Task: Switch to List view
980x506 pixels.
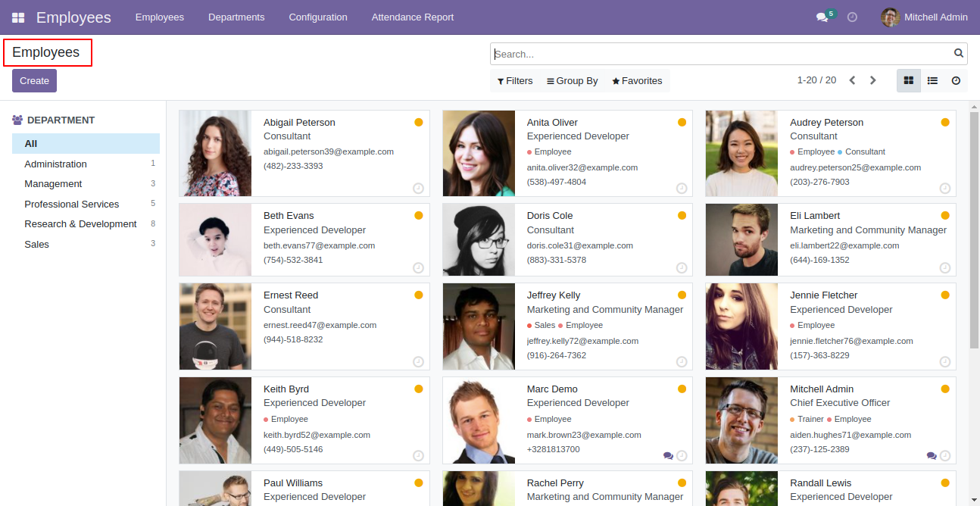Action: click(932, 80)
